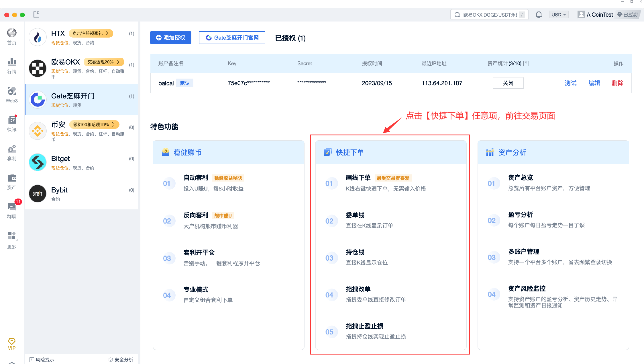Click the 授权时间 2023/09/15 cell
644x364 pixels.
point(377,83)
